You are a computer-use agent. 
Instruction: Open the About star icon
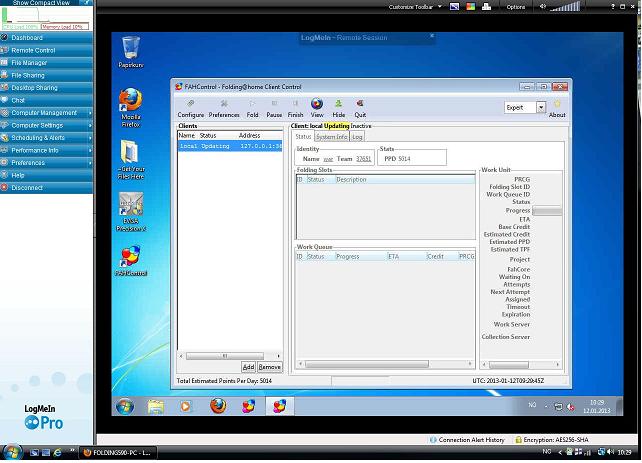(557, 108)
